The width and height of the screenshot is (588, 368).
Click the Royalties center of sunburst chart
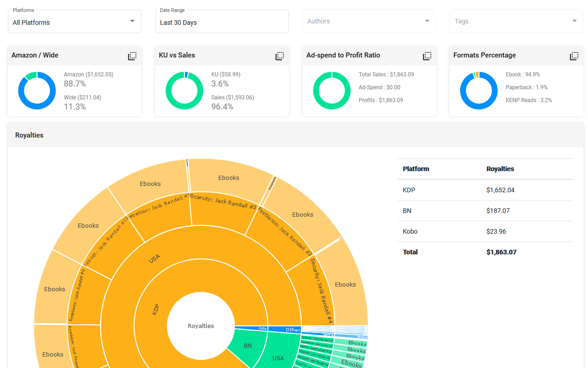tap(201, 326)
